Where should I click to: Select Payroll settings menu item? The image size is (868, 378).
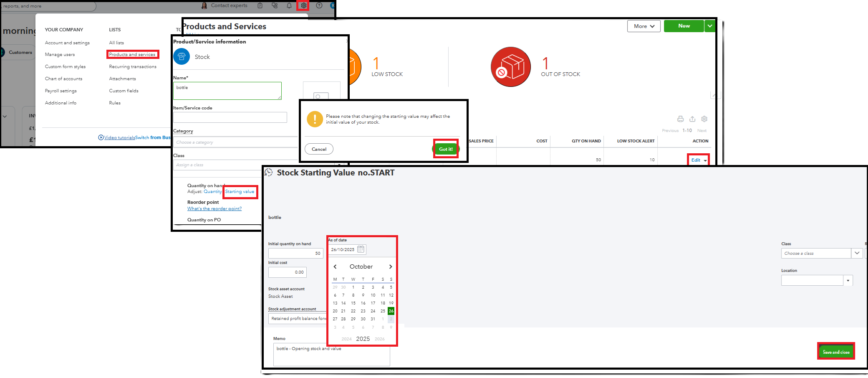(61, 91)
